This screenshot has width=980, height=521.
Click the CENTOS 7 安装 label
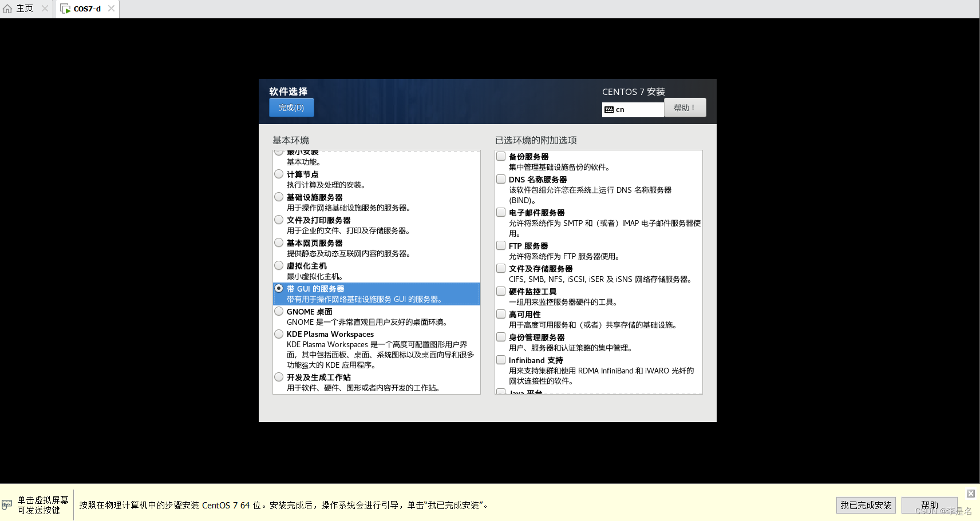tap(634, 92)
